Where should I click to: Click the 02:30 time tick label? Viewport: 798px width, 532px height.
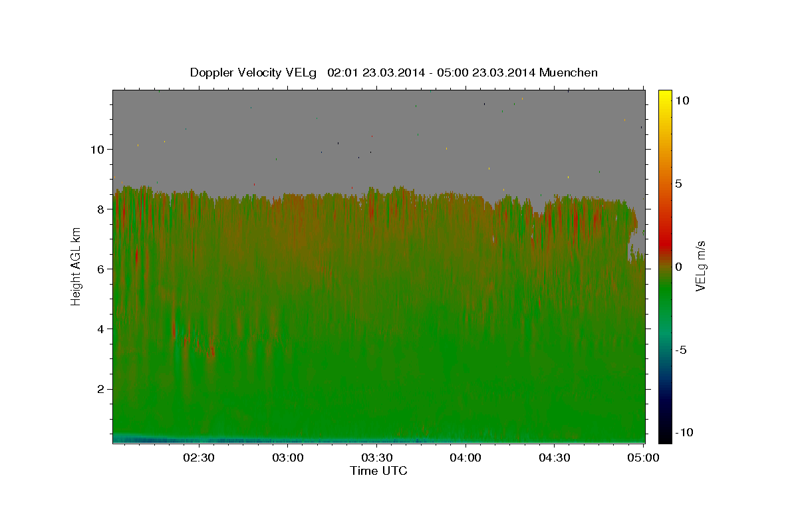point(198,458)
